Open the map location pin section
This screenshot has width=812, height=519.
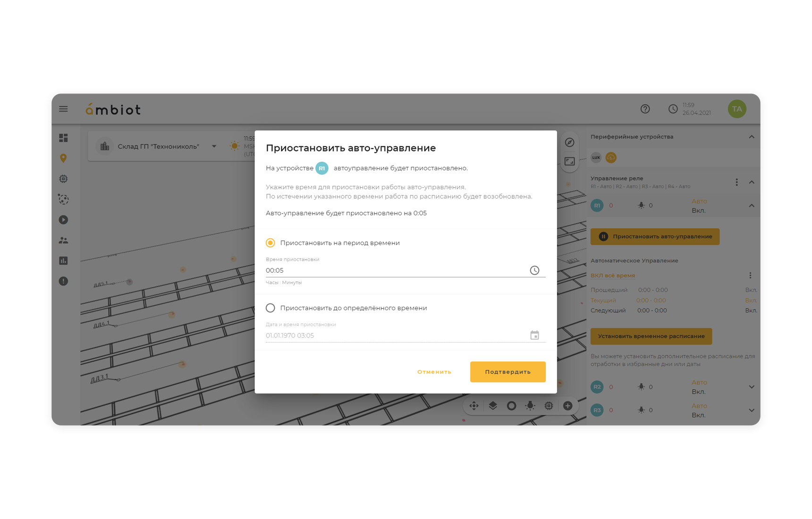[x=63, y=158]
